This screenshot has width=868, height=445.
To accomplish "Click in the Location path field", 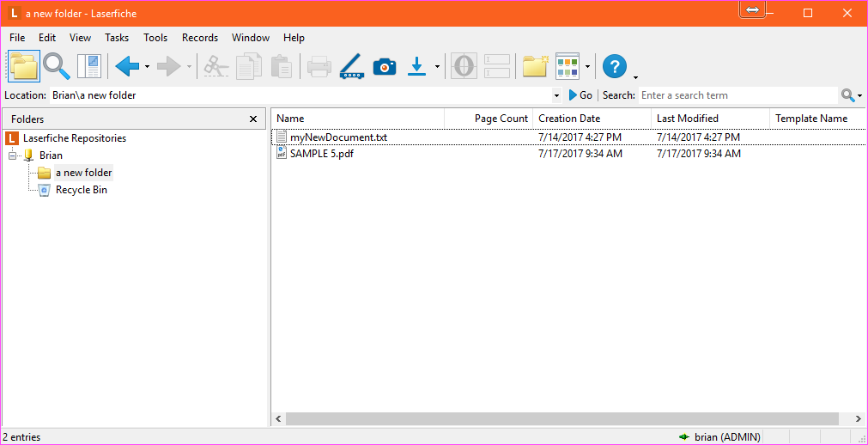I will point(300,95).
